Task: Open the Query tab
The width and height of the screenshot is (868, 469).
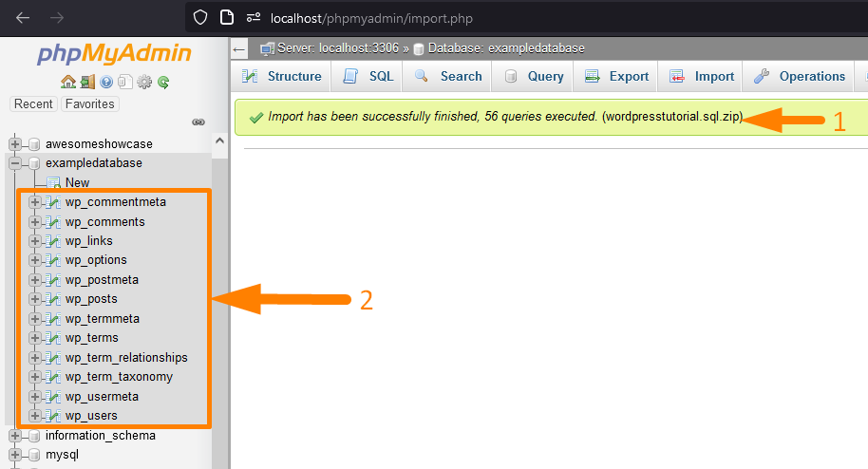Action: point(534,76)
